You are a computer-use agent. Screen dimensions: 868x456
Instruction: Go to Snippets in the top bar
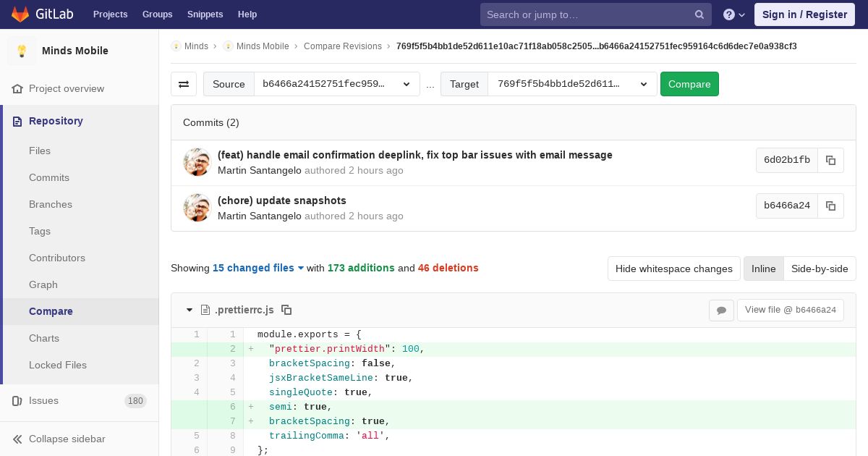(x=205, y=14)
